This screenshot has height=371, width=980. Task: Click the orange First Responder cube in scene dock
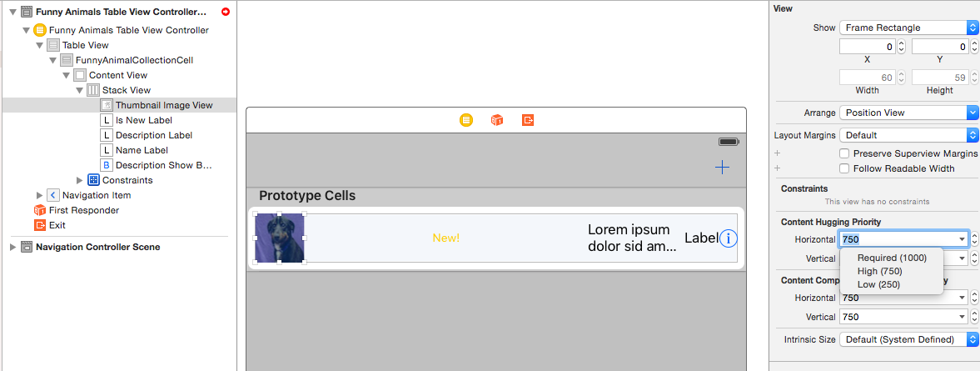click(x=497, y=120)
